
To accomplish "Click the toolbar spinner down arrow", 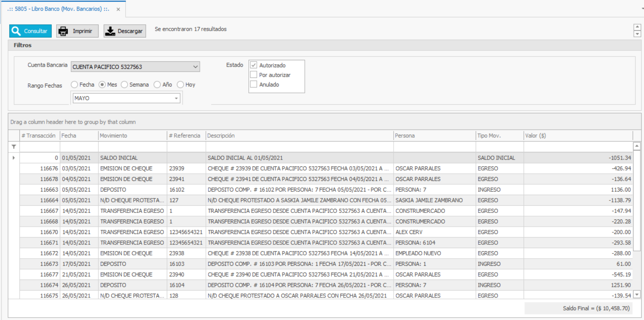I will pyautogui.click(x=637, y=34).
